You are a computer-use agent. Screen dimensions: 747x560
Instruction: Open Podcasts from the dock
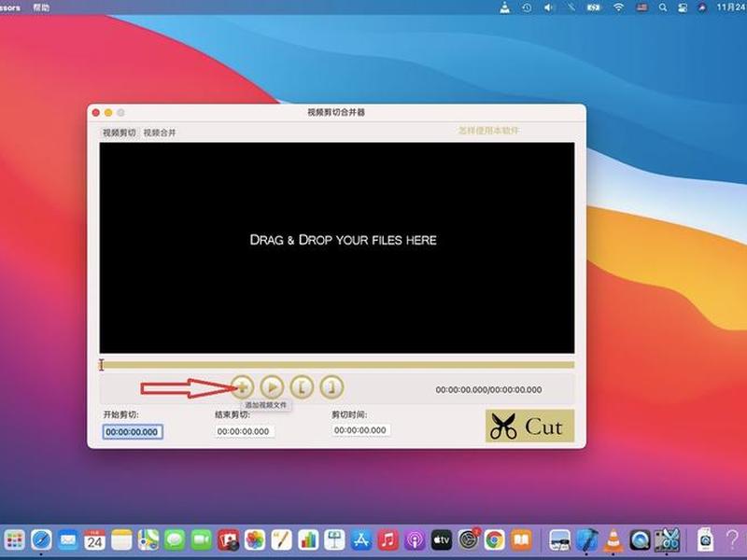pos(415,540)
